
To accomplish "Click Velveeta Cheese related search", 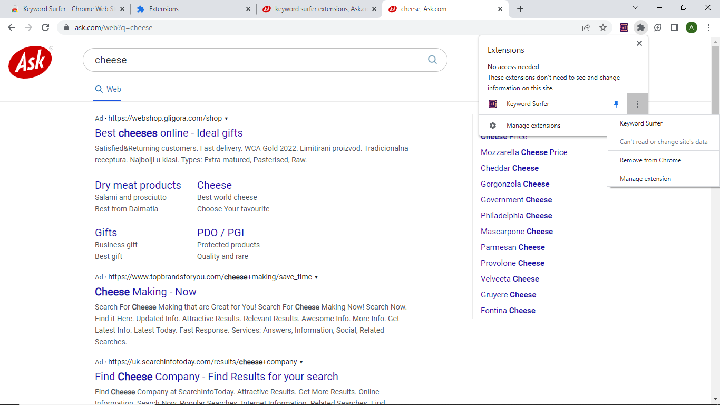I will coord(510,279).
